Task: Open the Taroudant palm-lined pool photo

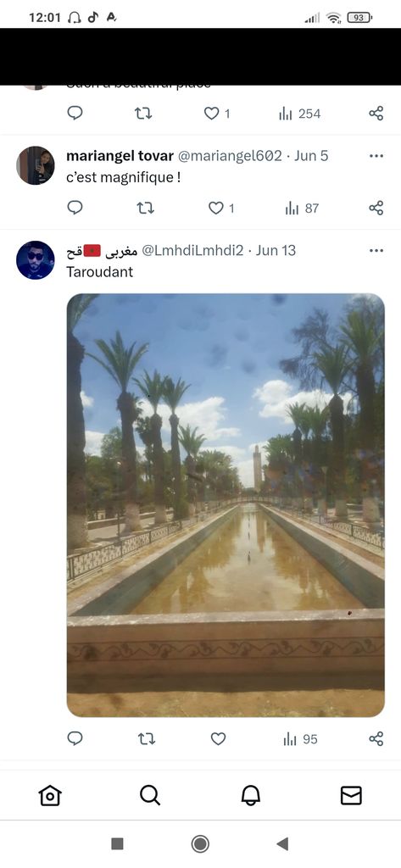Action: tap(226, 505)
